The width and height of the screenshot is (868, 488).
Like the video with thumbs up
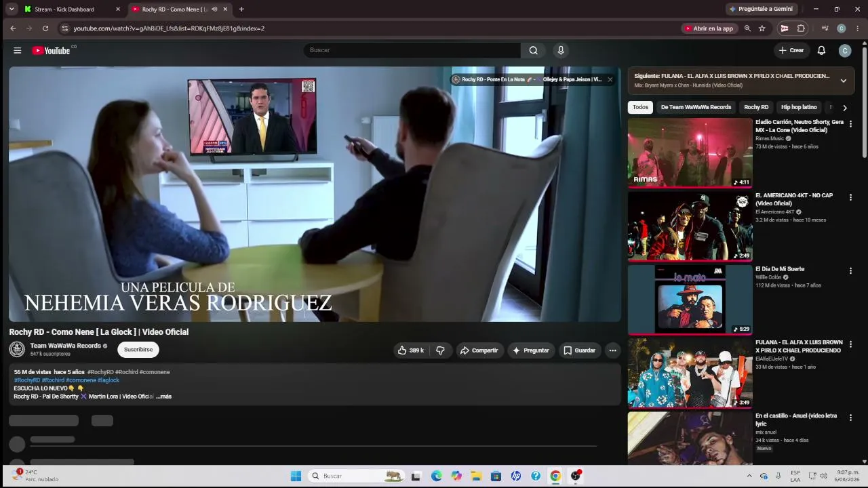(x=411, y=350)
